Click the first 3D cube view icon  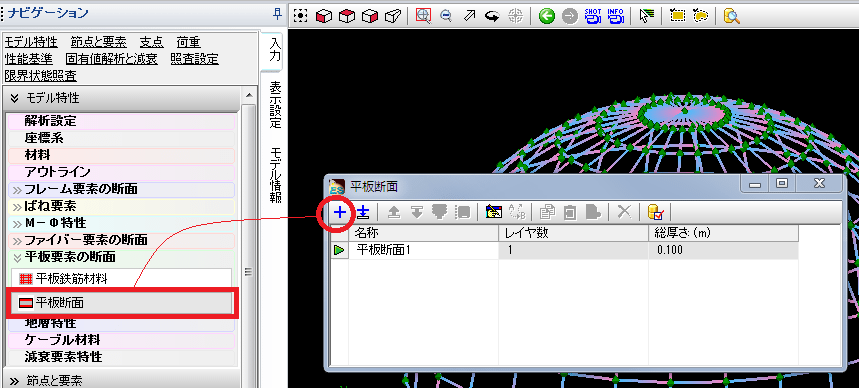(x=324, y=16)
